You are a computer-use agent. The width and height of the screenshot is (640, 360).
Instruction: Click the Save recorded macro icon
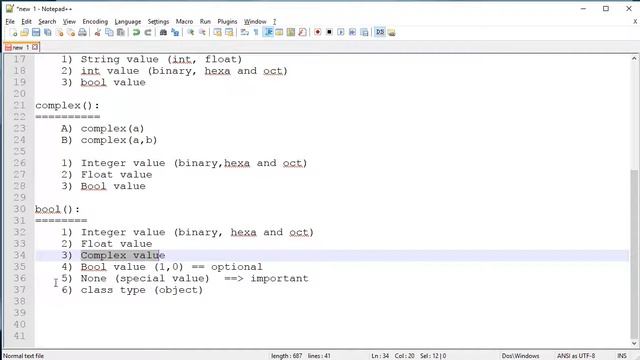[x=364, y=32]
